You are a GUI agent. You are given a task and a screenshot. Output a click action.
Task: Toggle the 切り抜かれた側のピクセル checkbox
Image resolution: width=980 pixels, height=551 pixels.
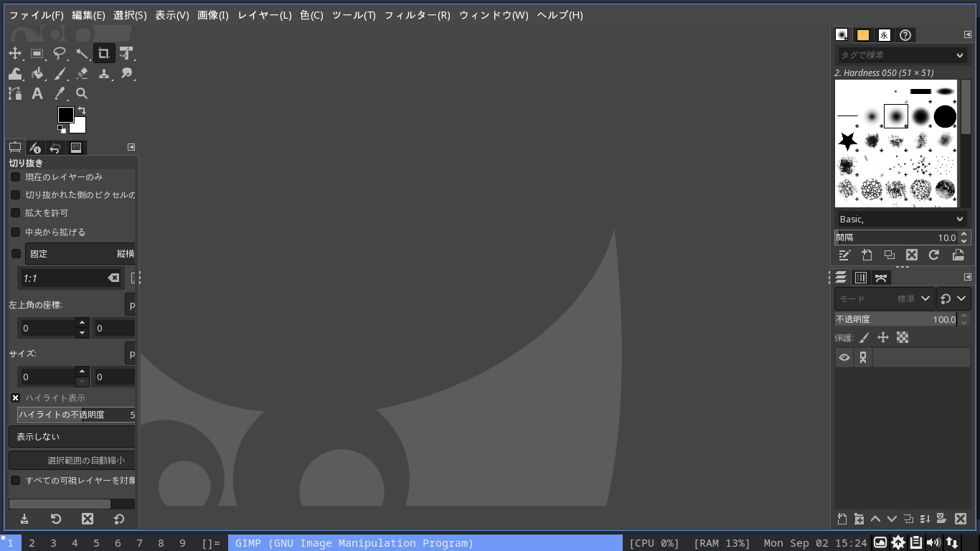(15, 194)
